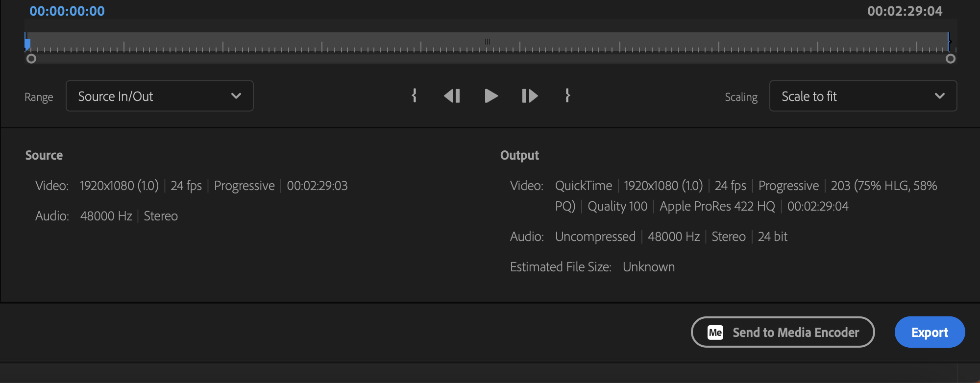Click Apple ProRes 422 HQ text
Screen dimensions: 980x383
717,206
